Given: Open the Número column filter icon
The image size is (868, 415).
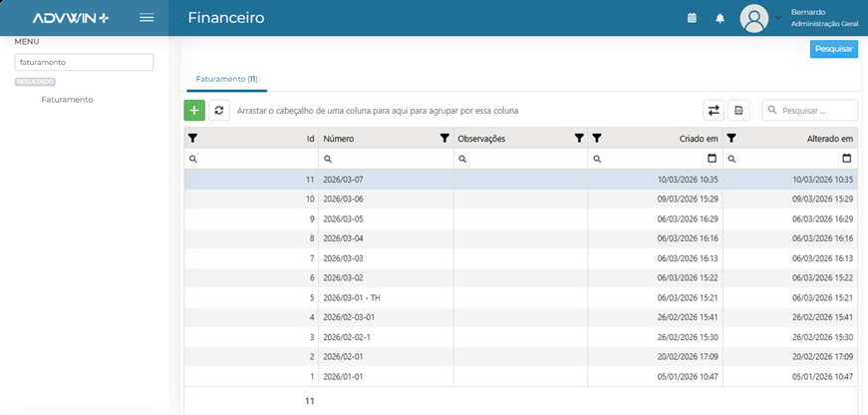Looking at the screenshot, I should [x=444, y=139].
